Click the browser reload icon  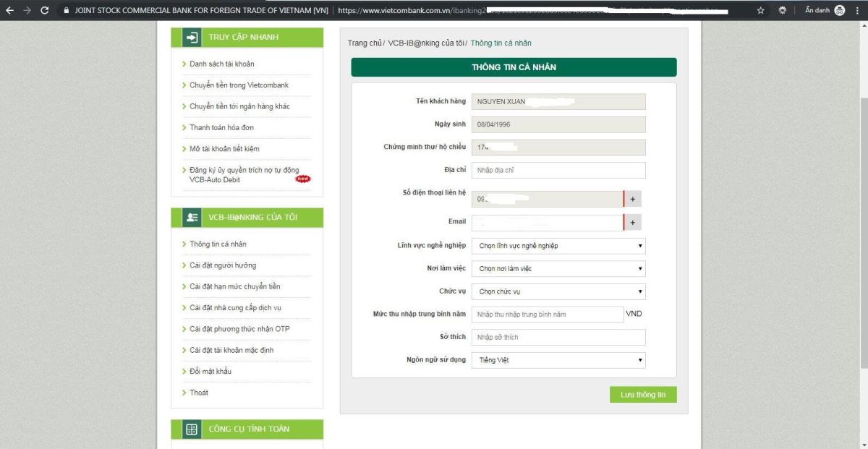pos(43,11)
